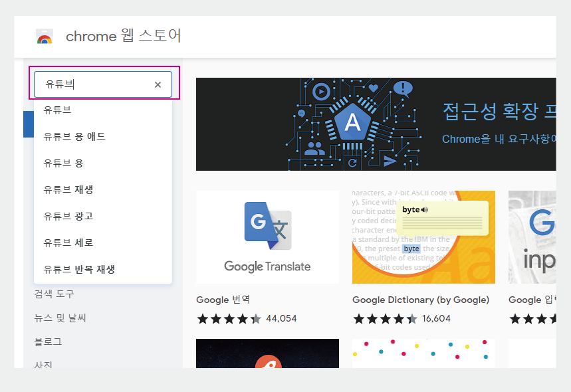Click the star rating under Google 번역

point(229,319)
